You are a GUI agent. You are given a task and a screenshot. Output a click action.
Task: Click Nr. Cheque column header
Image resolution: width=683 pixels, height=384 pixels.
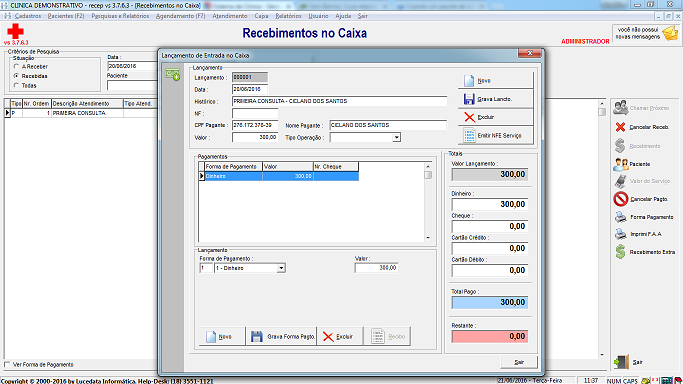(x=336, y=167)
